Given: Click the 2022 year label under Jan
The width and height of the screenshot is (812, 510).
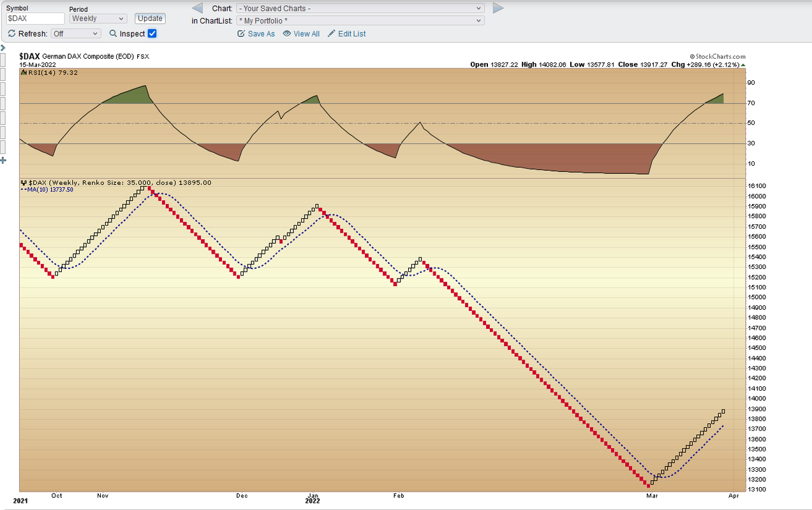Looking at the screenshot, I should click(x=313, y=502).
